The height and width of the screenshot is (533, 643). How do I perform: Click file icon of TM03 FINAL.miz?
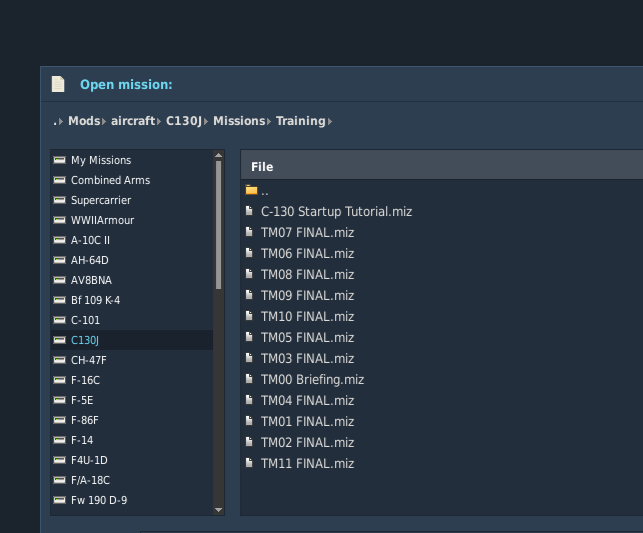point(249,358)
